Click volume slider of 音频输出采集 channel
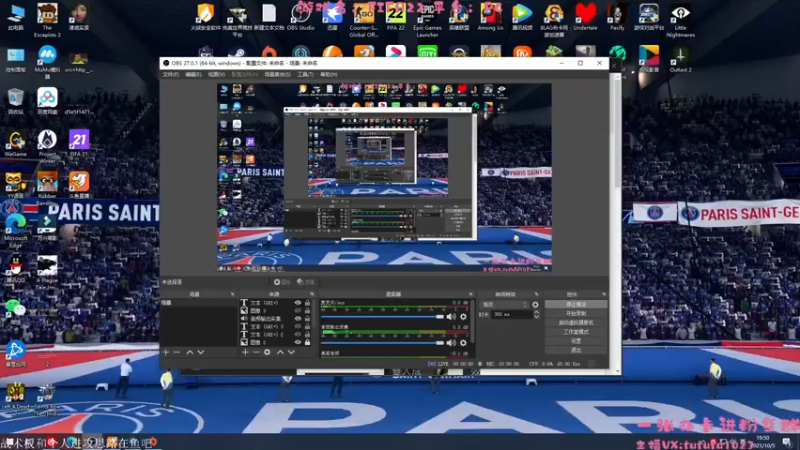This screenshot has width=800, height=450. tap(382, 343)
